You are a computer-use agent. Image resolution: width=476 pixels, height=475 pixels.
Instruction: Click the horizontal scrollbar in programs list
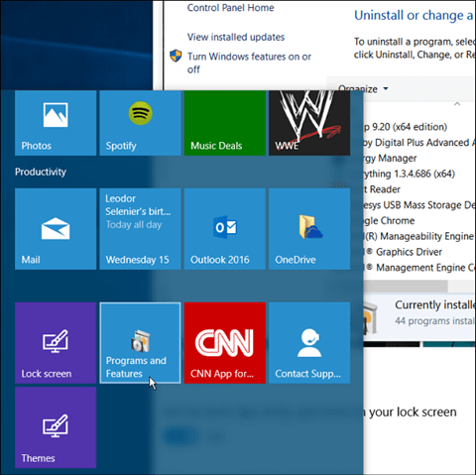406,286
